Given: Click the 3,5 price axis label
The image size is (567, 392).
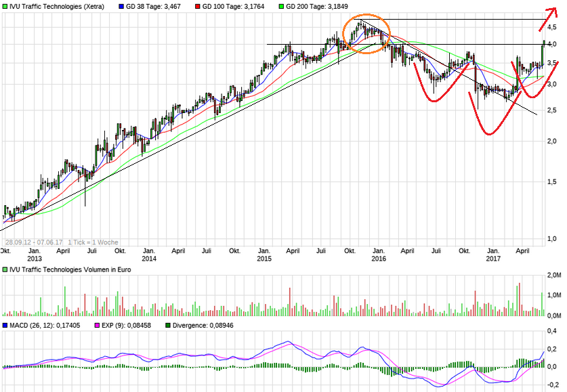Looking at the screenshot, I should click(552, 63).
